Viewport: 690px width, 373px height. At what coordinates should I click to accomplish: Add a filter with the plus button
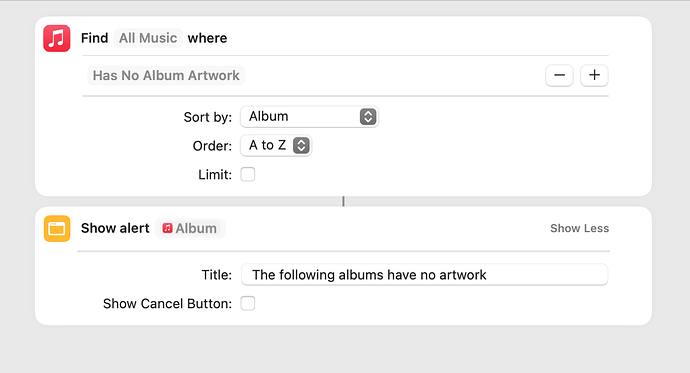click(594, 75)
